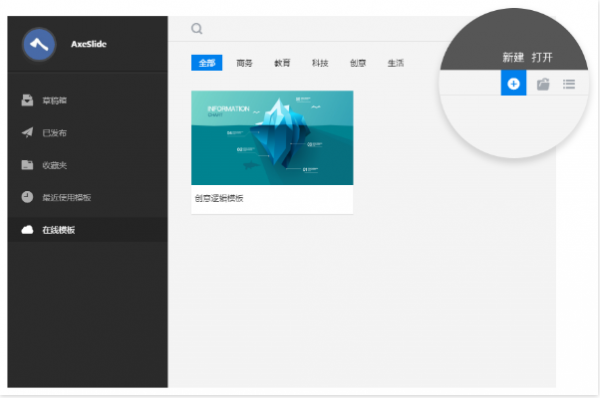Click the list view icon

569,84
